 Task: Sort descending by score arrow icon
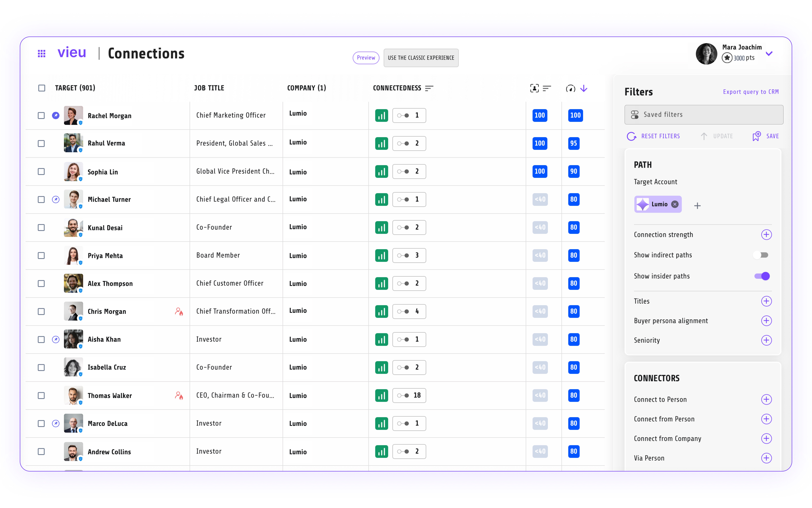click(x=584, y=88)
